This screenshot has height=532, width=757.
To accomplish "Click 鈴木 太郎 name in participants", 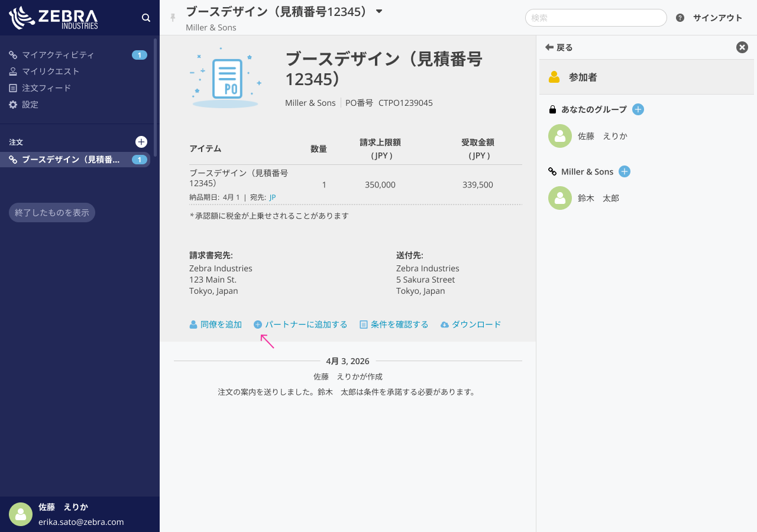I will pos(599,198).
